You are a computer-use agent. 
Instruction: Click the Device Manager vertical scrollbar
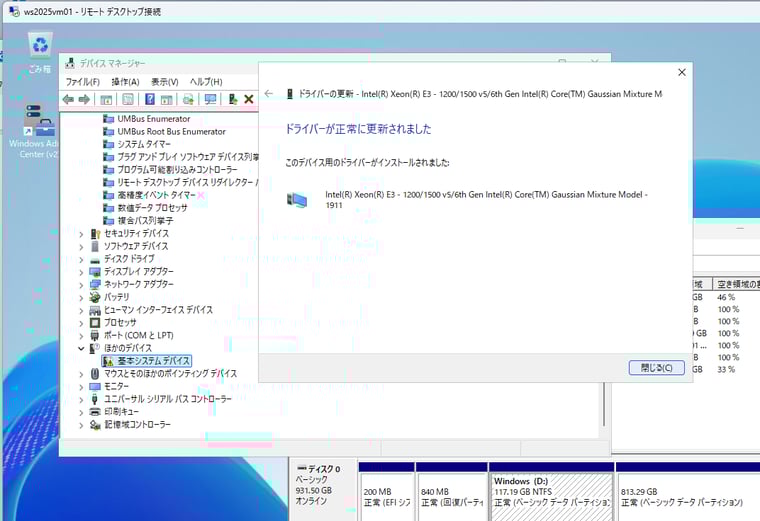coord(604,405)
